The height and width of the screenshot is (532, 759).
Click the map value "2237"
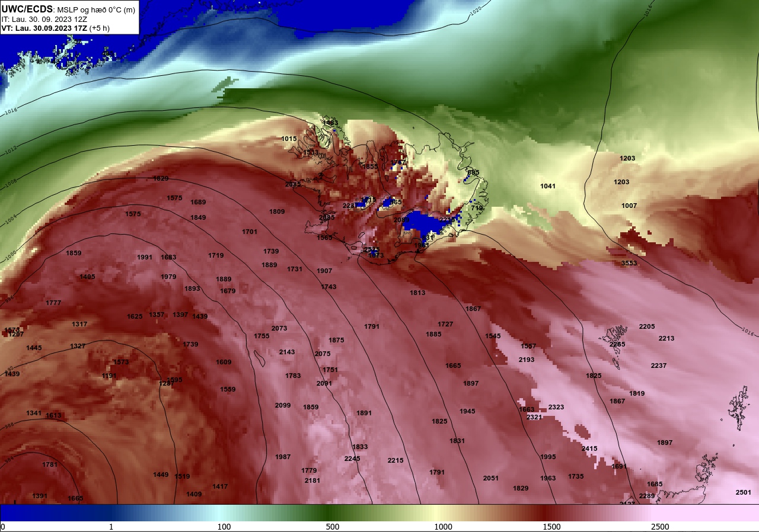coord(659,366)
